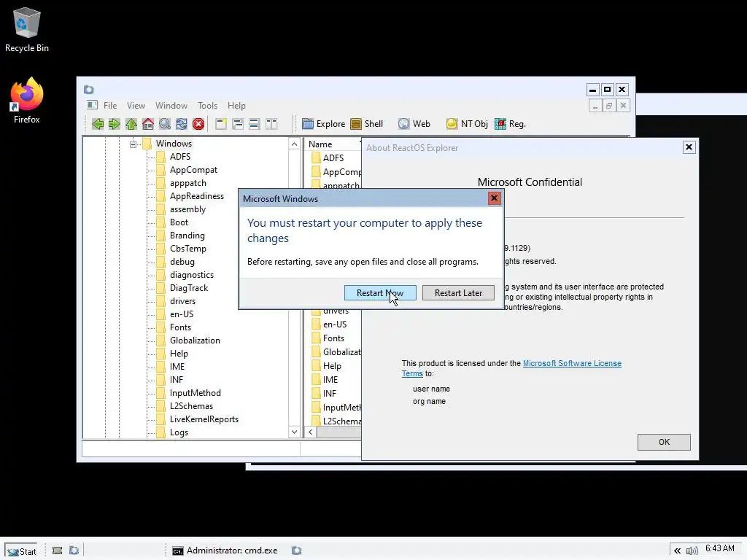Tile windows vertically via toolbar icon
747x560 pixels.
click(271, 124)
